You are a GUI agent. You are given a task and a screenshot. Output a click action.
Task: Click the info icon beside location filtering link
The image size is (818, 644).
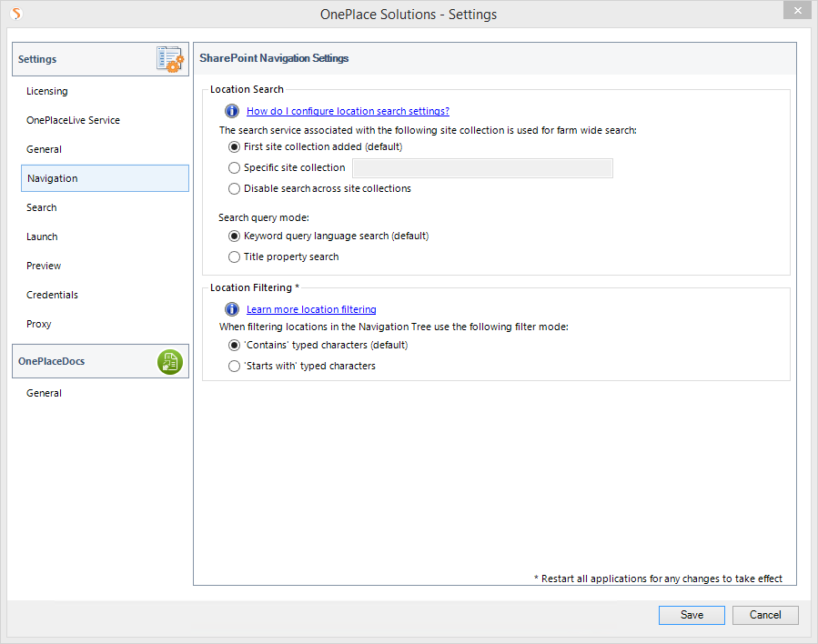(232, 309)
